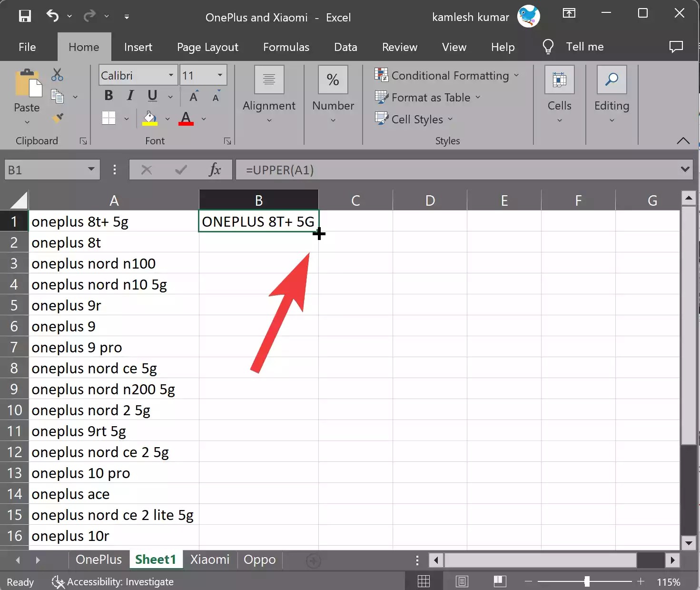The height and width of the screenshot is (590, 700).
Task: Switch to the Formulas ribbon tab
Action: click(x=286, y=47)
